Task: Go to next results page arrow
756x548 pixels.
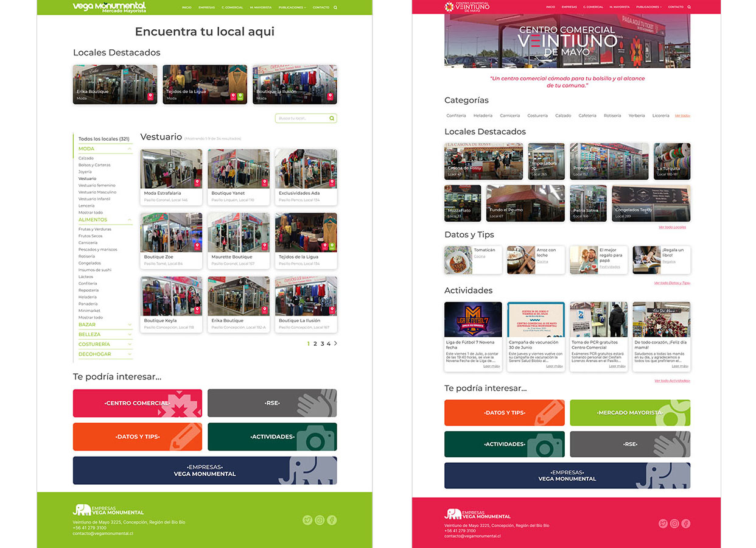Action: [x=335, y=344]
